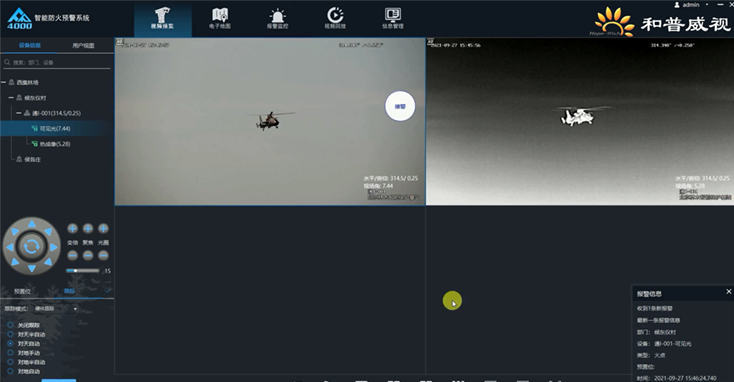This screenshot has height=382, width=734.
Task: Increase zoom with 变倍 plus button
Action: coord(72,228)
